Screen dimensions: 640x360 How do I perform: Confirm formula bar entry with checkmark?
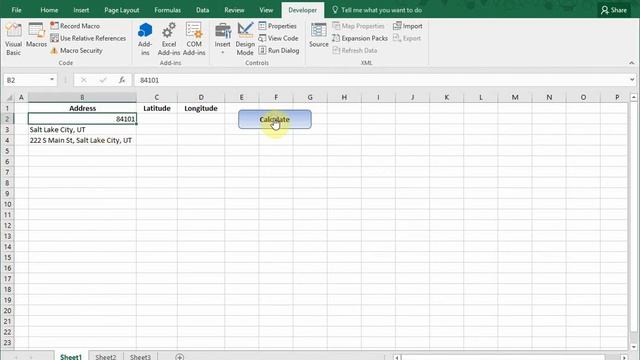click(x=102, y=80)
